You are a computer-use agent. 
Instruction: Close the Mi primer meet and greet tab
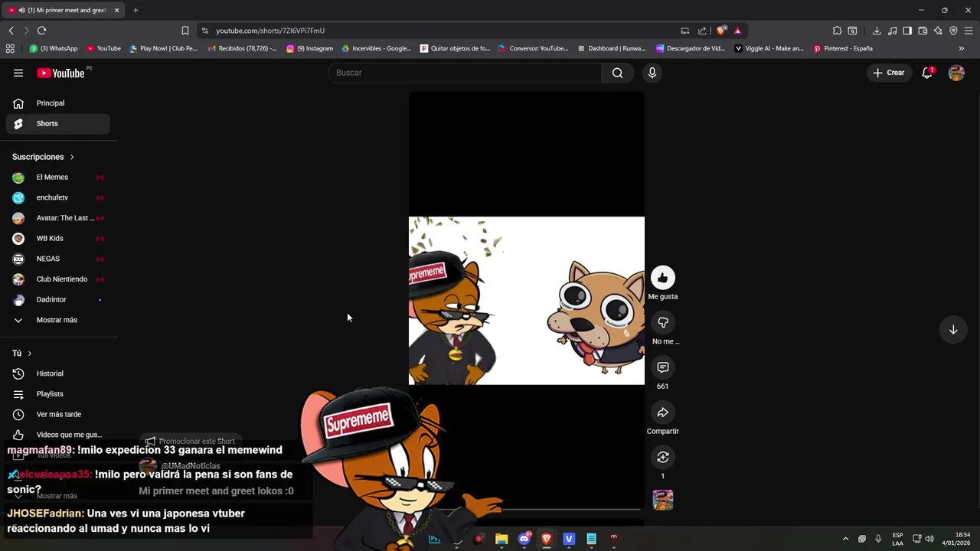pos(117,10)
